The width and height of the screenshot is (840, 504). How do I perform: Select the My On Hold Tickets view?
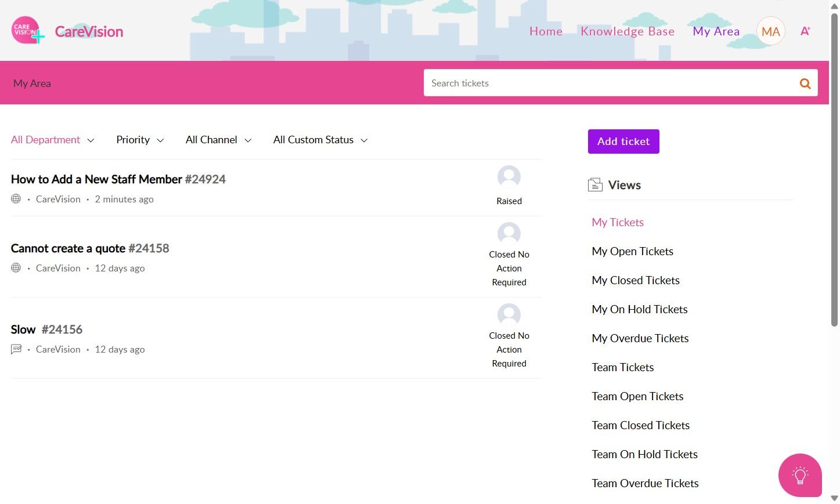(640, 309)
